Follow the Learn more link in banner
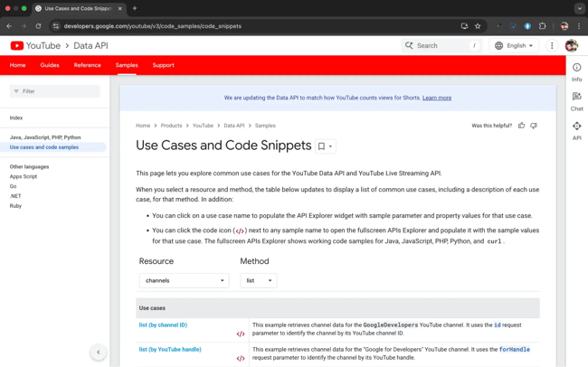This screenshot has width=588, height=367. pyautogui.click(x=436, y=98)
